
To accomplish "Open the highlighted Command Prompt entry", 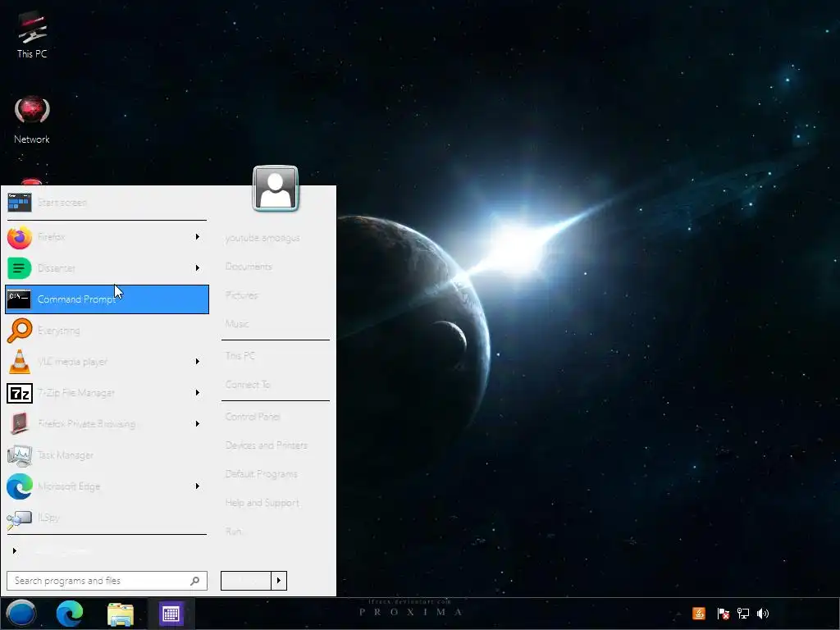I will [107, 299].
